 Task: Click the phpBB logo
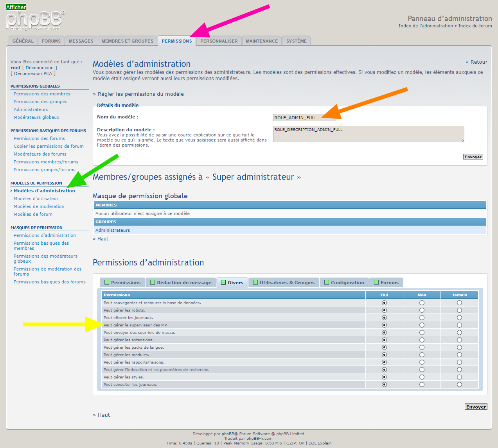point(35,21)
